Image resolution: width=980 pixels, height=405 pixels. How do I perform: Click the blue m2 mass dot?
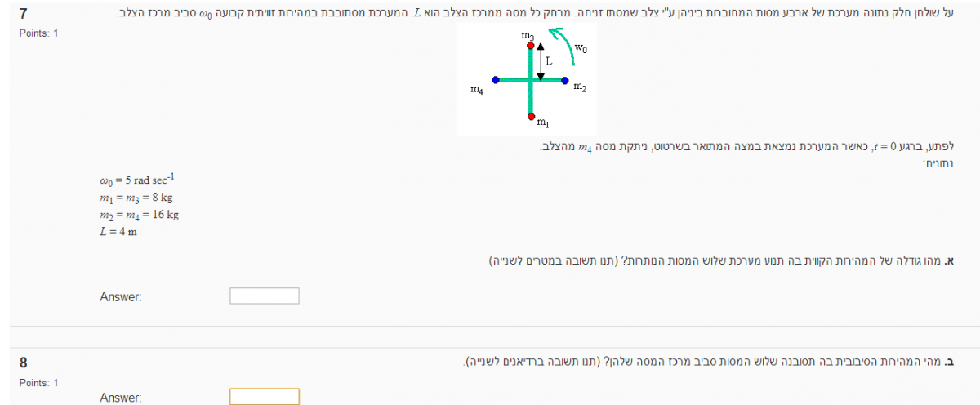click(x=565, y=80)
